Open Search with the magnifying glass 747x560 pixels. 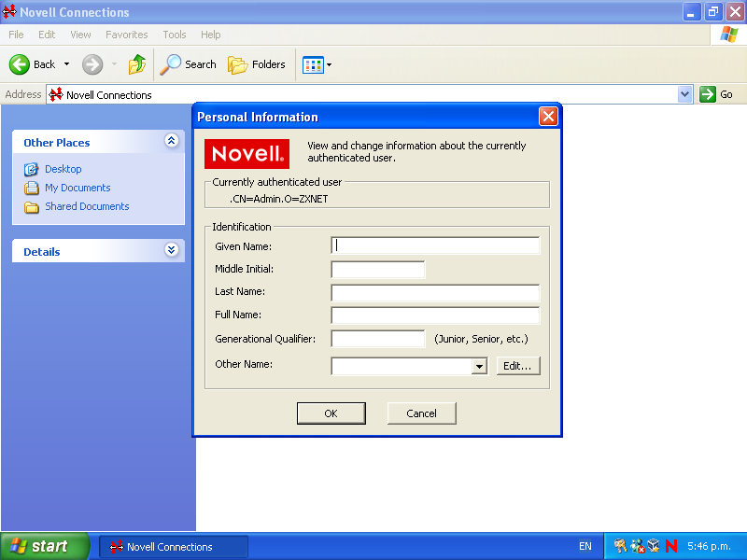[188, 64]
